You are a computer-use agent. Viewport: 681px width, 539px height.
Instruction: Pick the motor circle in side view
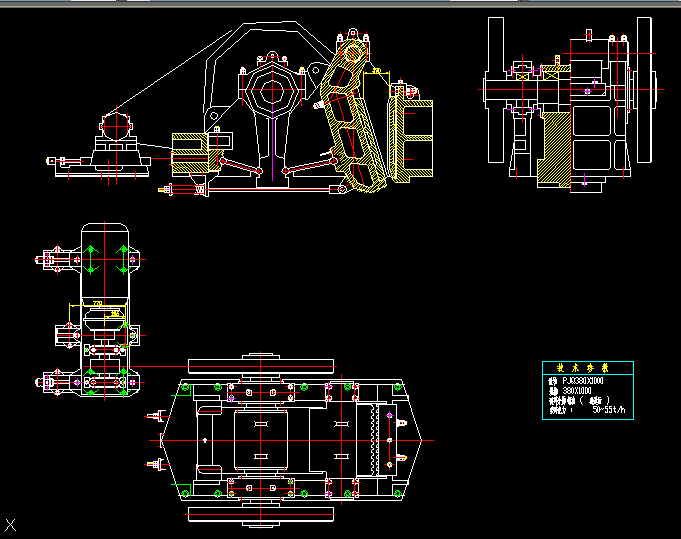point(116,126)
